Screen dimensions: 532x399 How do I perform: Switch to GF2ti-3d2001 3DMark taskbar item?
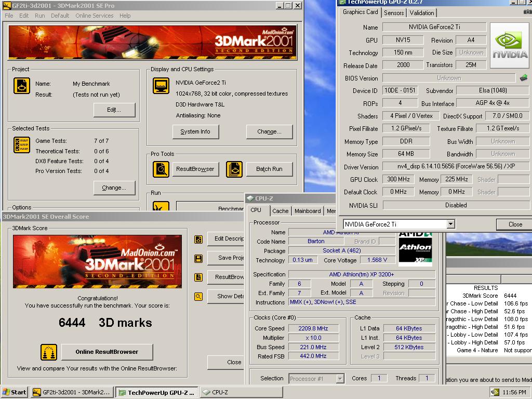[72, 392]
